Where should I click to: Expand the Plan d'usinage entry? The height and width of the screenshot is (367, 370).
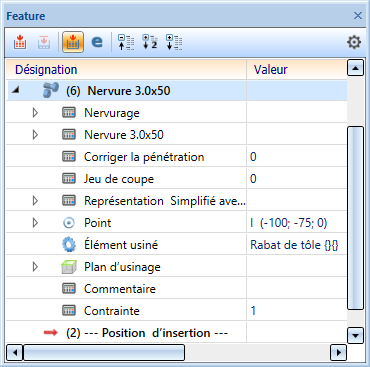tap(35, 267)
